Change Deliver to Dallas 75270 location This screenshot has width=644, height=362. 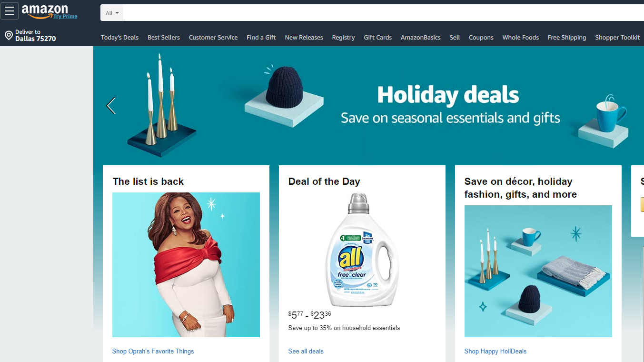(35, 35)
